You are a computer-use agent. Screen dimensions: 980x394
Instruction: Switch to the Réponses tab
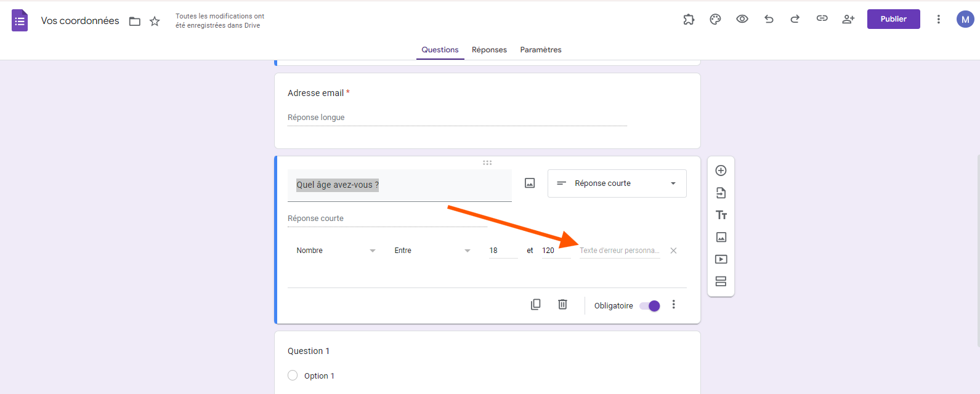click(x=489, y=50)
